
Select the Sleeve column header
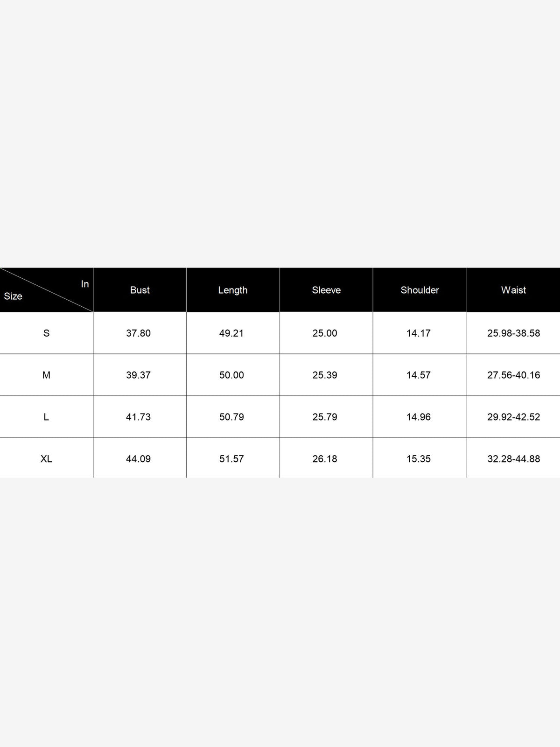pyautogui.click(x=326, y=290)
